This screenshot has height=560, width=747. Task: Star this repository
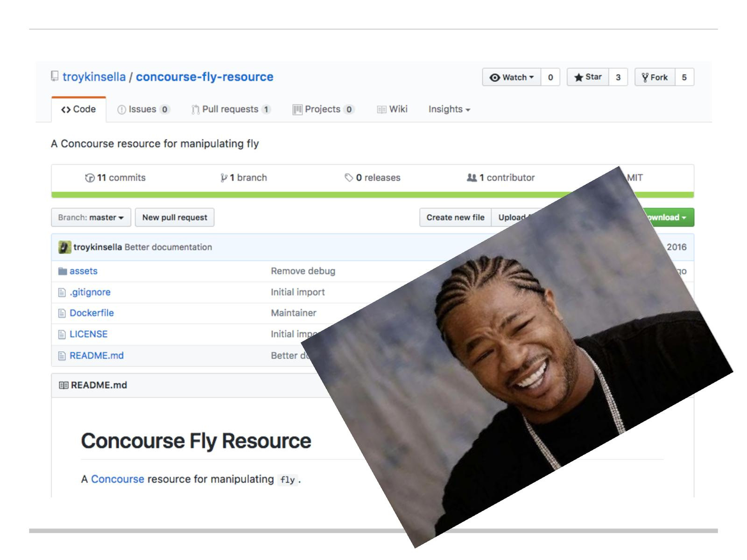point(588,77)
